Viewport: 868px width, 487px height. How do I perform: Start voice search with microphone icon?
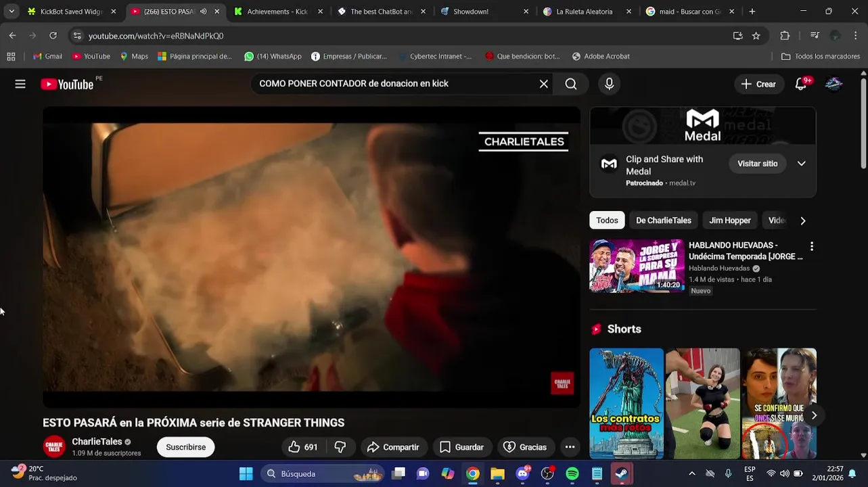(609, 84)
